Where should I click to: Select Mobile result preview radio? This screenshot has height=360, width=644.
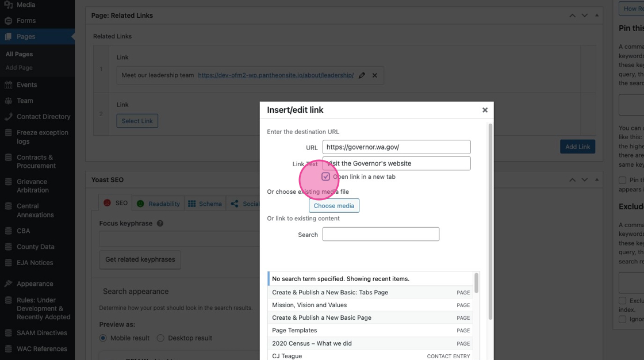pos(103,338)
